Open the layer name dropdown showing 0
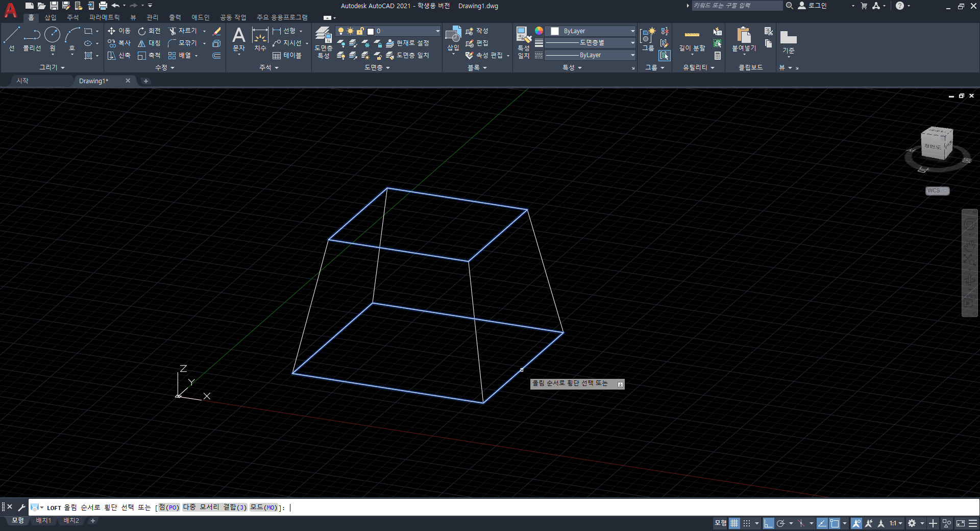Image resolution: width=980 pixels, height=531 pixels. tap(388, 31)
